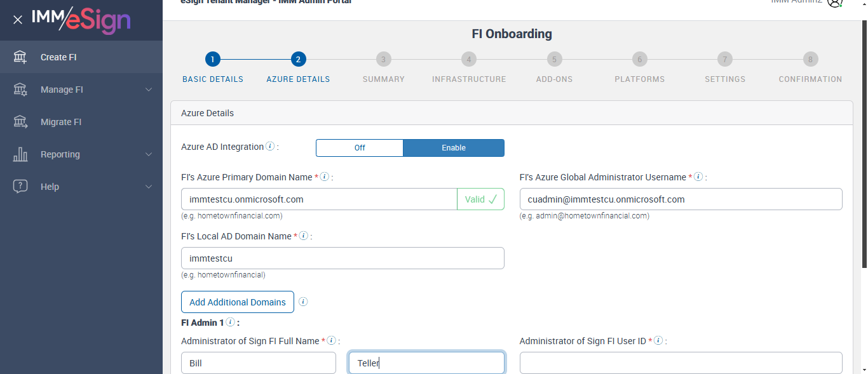Click the Azure Primary Domain Name field
868x374 pixels.
(x=319, y=199)
